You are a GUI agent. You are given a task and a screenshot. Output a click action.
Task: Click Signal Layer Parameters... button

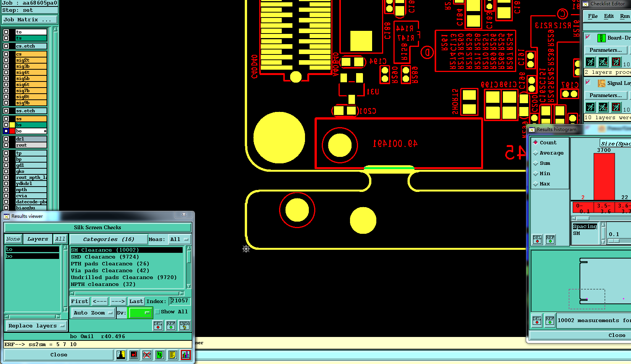click(605, 95)
